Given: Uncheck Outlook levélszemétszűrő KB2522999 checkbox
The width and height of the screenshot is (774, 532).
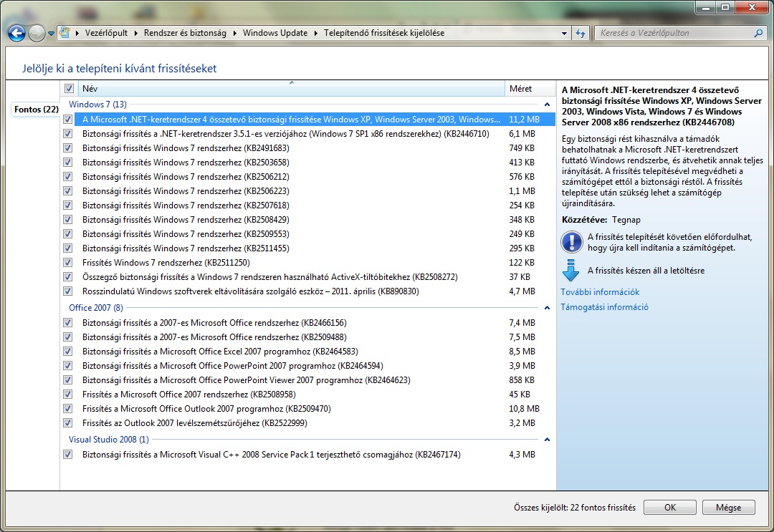Looking at the screenshot, I should point(68,422).
